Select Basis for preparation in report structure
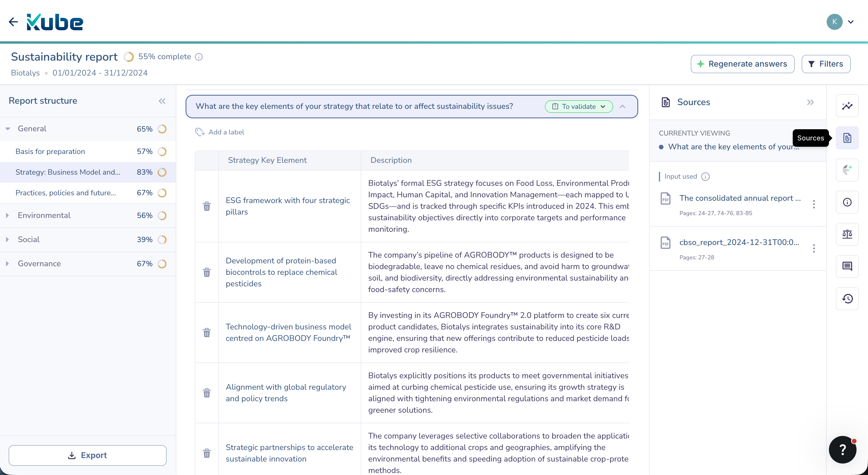Screen dimensions: 868x475 tap(50, 151)
